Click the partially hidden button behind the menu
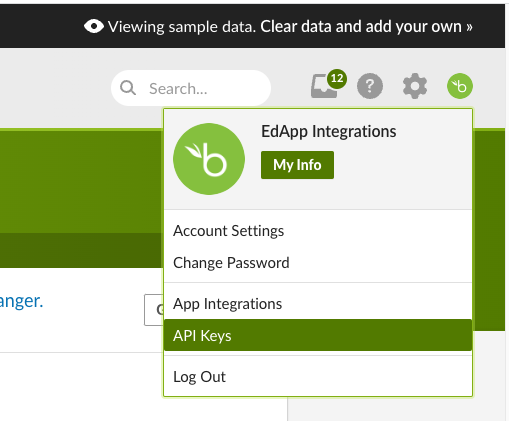The width and height of the screenshot is (509, 421). [154, 310]
